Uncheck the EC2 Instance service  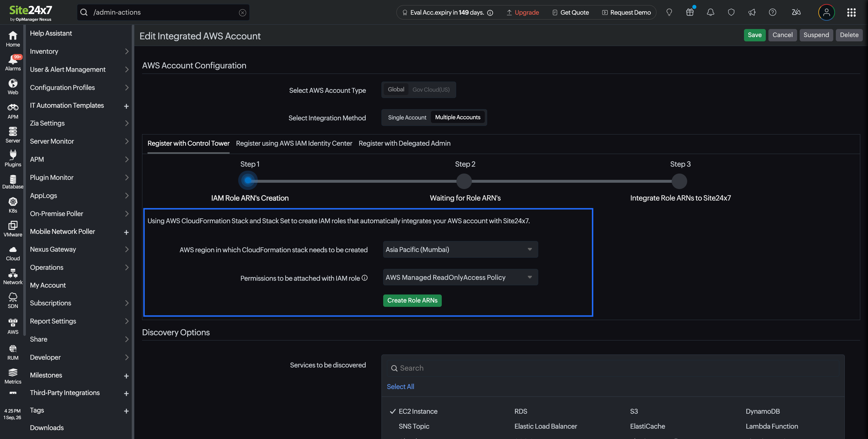pyautogui.click(x=413, y=411)
